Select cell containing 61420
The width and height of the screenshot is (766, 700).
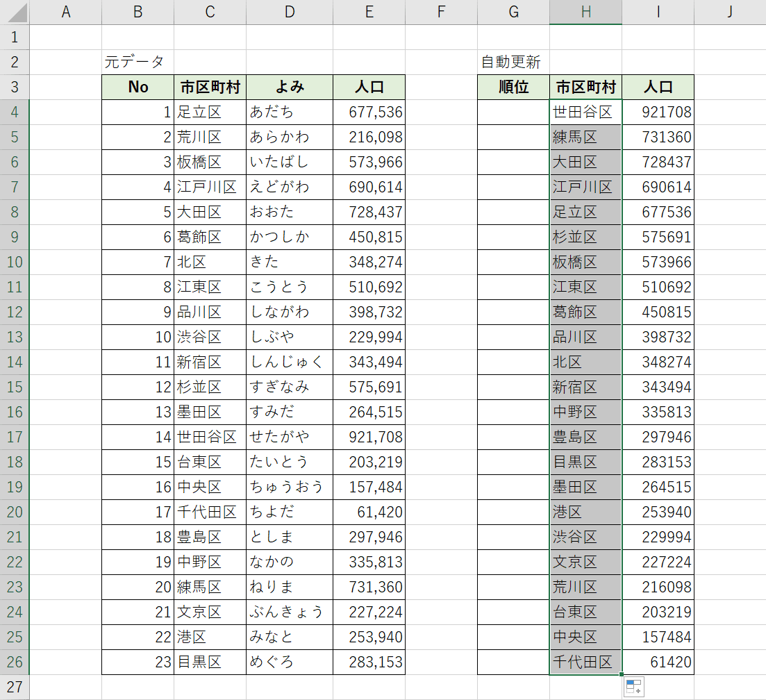click(658, 662)
